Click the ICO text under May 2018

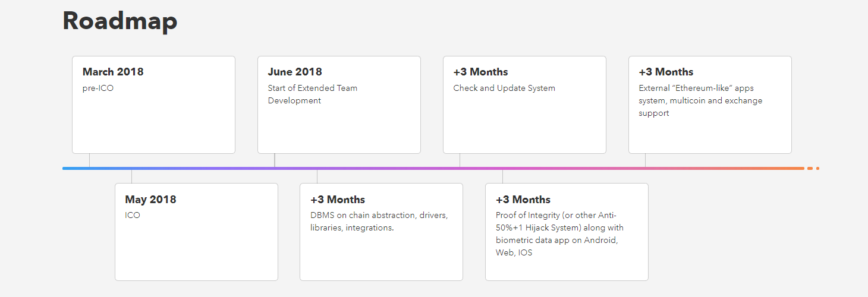click(x=133, y=215)
